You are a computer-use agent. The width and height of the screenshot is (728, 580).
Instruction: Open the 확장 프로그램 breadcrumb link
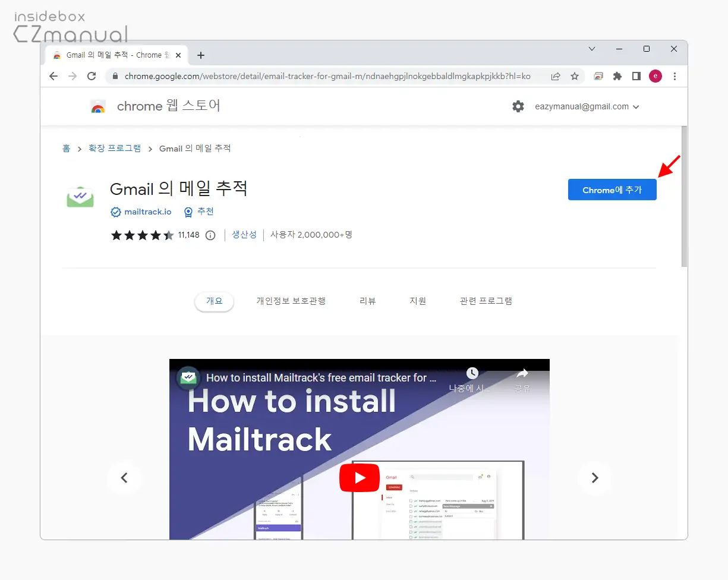115,148
